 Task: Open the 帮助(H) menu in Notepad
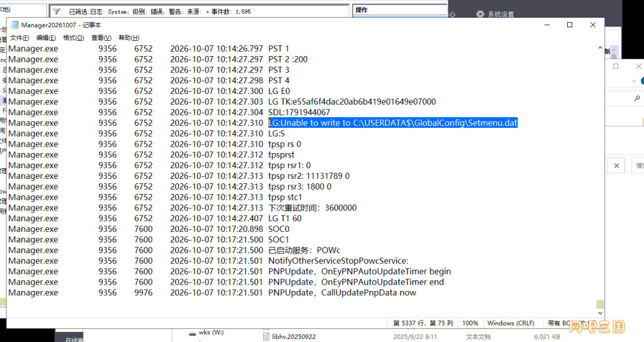pyautogui.click(x=128, y=38)
